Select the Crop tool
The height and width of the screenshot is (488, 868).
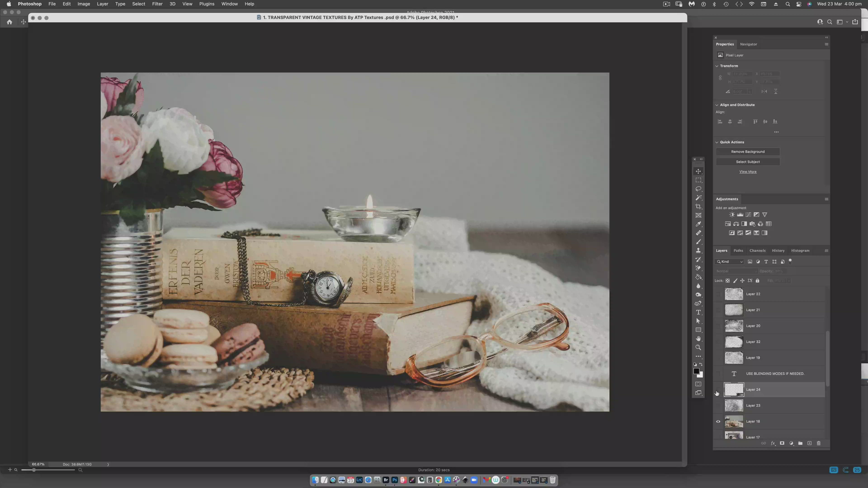click(x=698, y=206)
